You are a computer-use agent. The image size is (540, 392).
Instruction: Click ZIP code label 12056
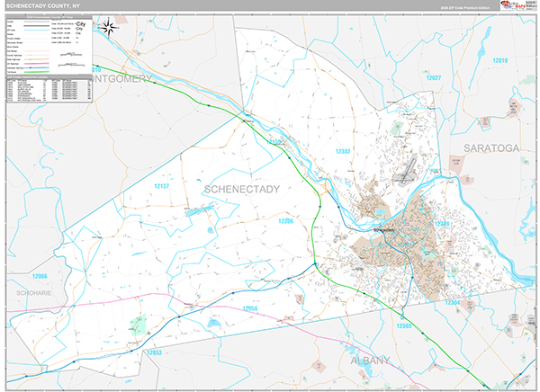(250, 308)
